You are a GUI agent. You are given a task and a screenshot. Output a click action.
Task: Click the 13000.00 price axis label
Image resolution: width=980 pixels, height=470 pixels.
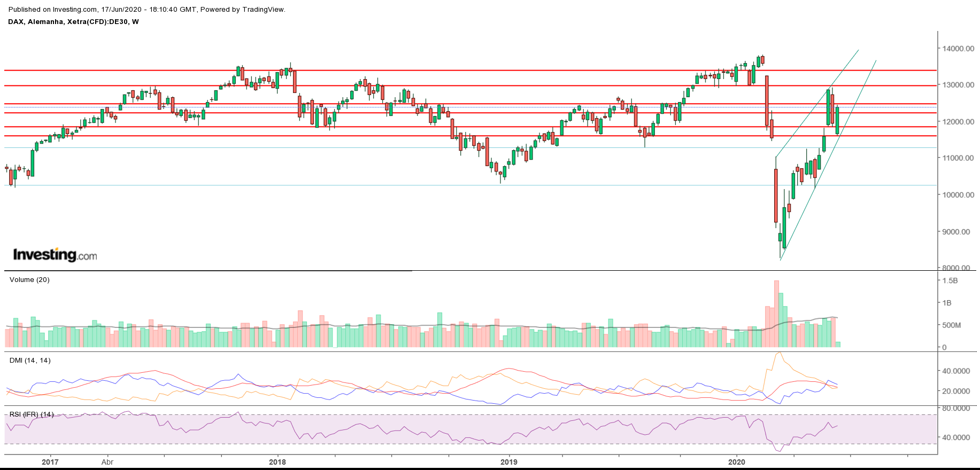pos(958,85)
